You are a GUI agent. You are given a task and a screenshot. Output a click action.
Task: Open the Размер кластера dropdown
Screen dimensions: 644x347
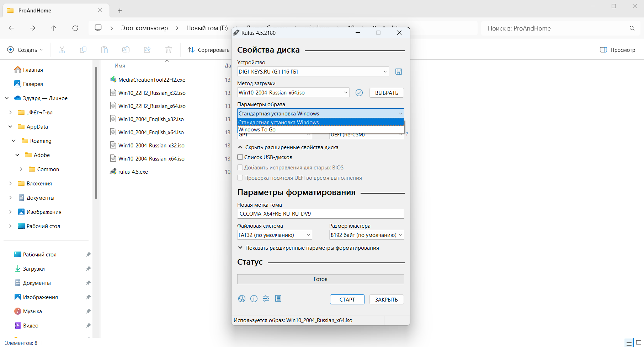[x=366, y=235]
